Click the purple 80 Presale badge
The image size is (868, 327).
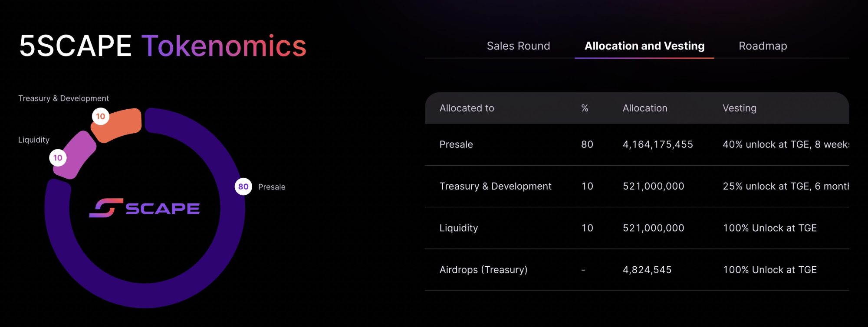tap(243, 186)
